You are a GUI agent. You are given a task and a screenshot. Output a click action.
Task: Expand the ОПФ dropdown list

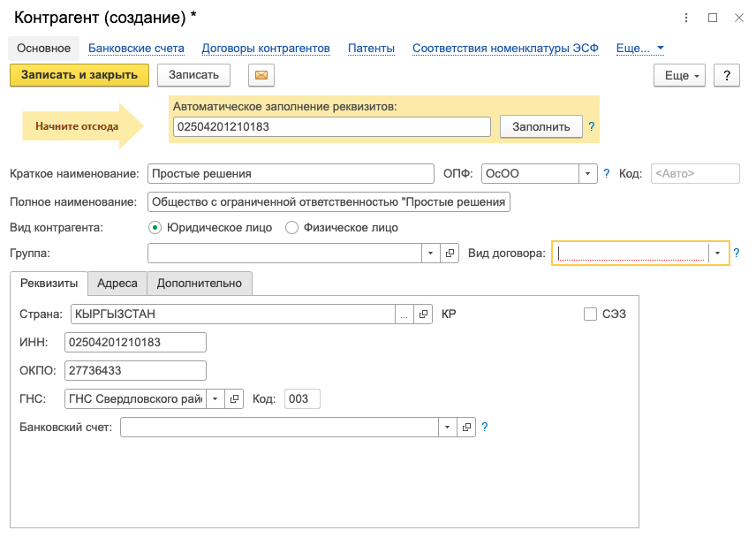point(587,173)
